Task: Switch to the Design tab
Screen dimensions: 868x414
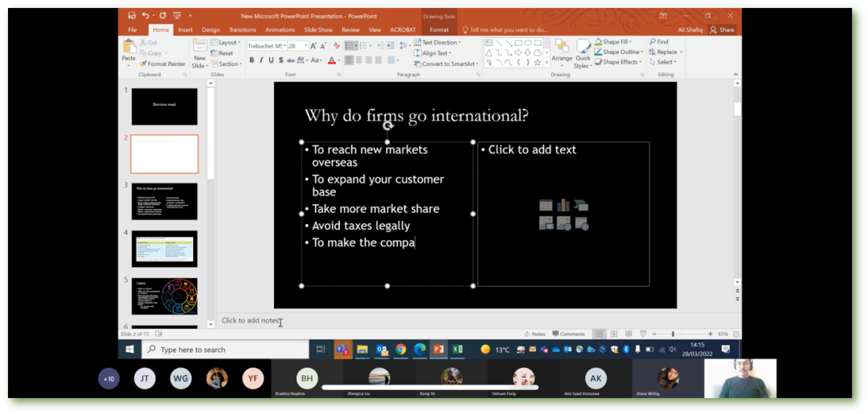Action: pos(211,30)
